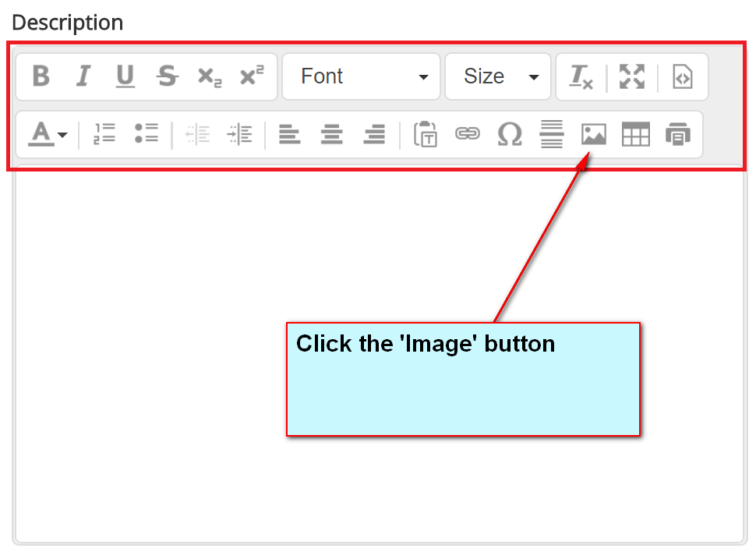756x559 pixels.
Task: Click the paste as plain text icon
Action: 425,134
